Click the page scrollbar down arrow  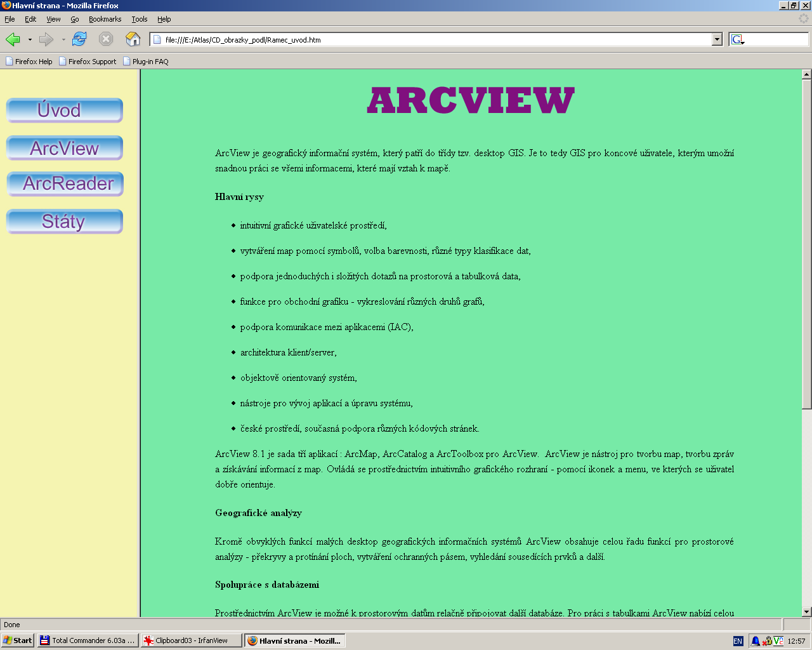pos(806,612)
